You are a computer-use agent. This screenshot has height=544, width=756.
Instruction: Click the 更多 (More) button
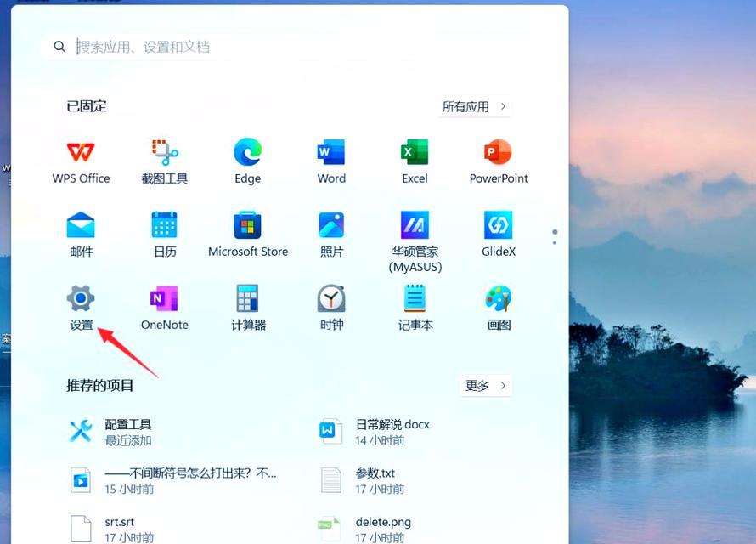point(486,386)
